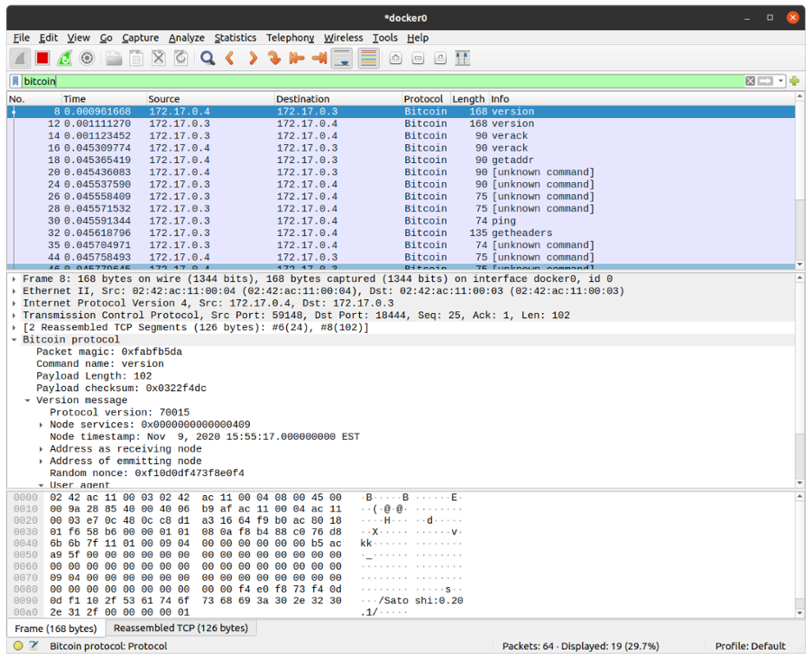
Task: Open the Statistics menu
Action: 235,37
